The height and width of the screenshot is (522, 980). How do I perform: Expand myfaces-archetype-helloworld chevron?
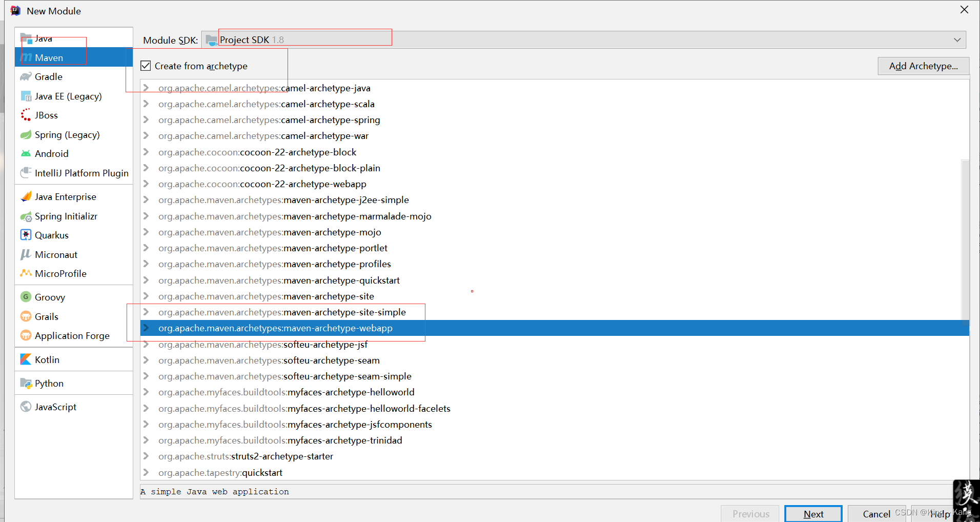[x=146, y=392]
